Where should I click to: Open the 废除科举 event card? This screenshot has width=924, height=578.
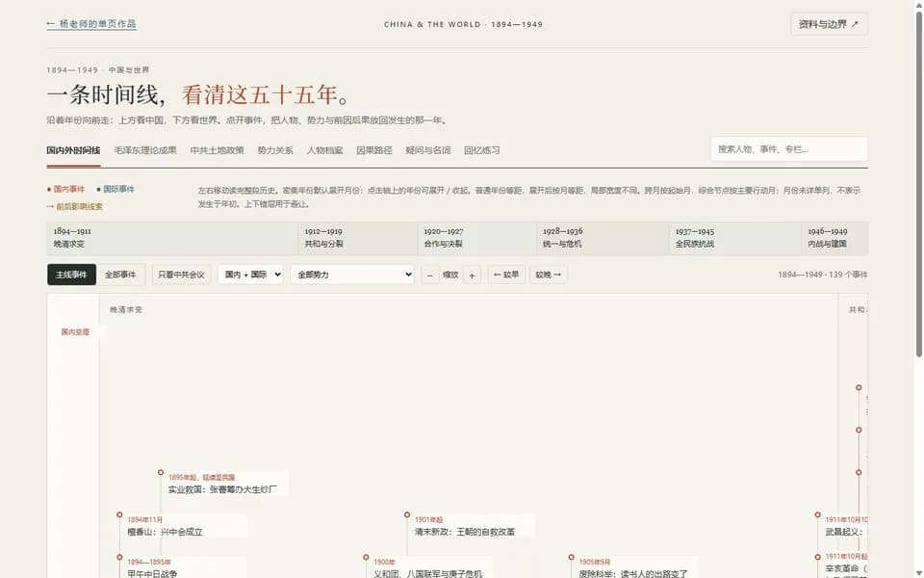tap(636, 567)
